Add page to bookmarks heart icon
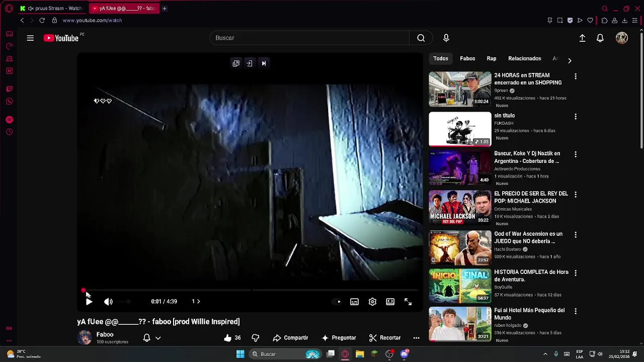644x362 pixels. (x=590, y=21)
